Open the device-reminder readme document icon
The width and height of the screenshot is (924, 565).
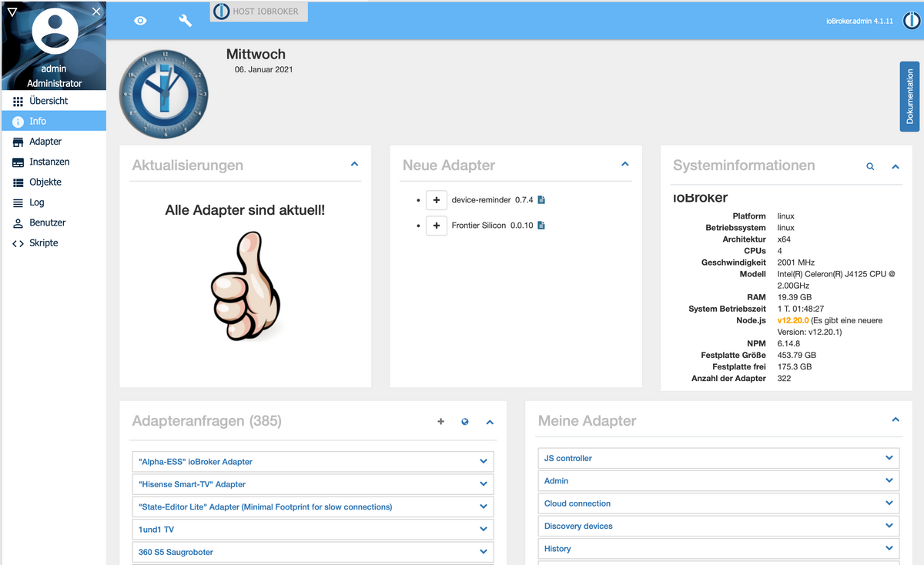(x=541, y=200)
